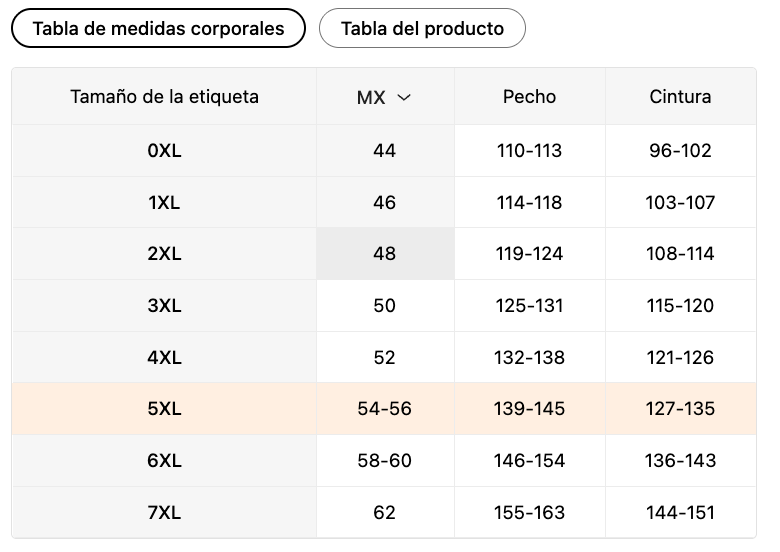780x552 pixels.
Task: Expand the MX region dropdown chevron
Action: (x=404, y=97)
